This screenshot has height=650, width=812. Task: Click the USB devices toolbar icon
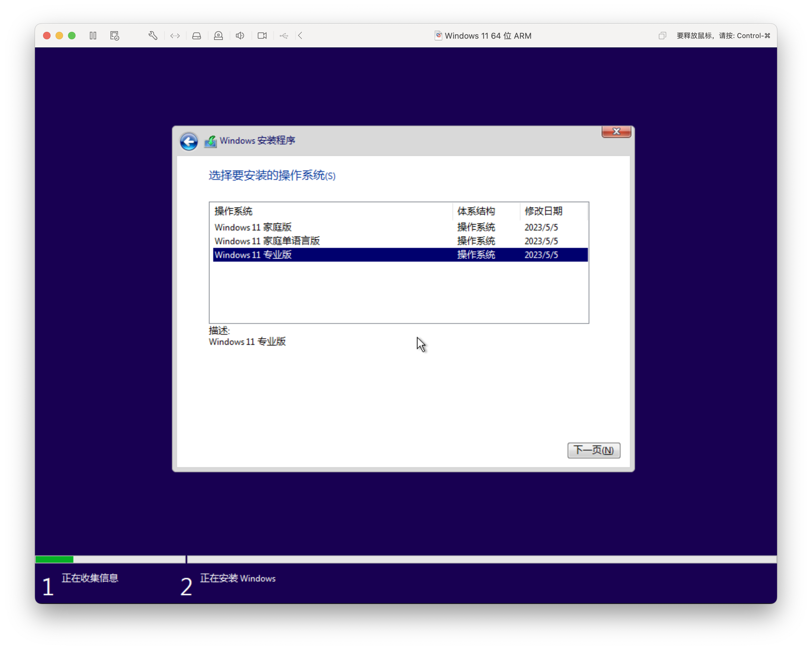pos(284,36)
